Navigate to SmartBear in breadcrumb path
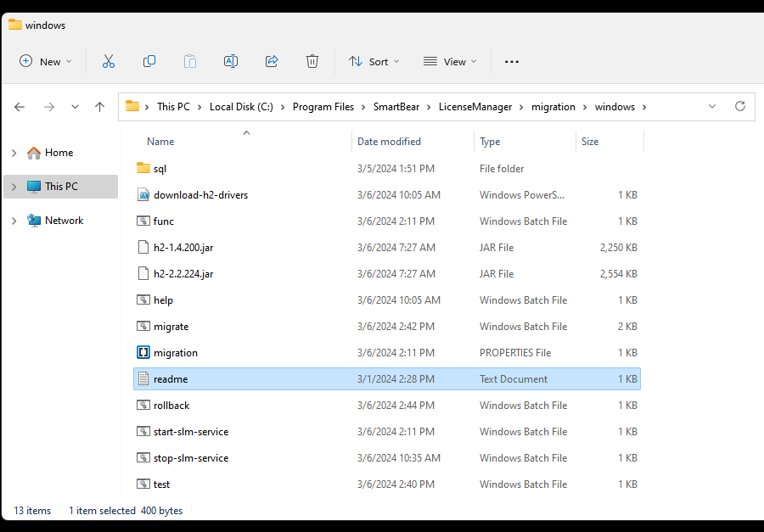 396,106
